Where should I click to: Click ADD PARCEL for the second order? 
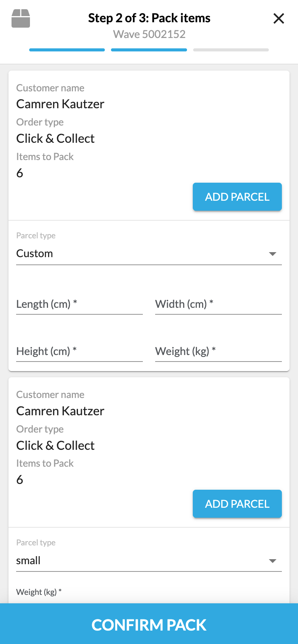(x=237, y=504)
